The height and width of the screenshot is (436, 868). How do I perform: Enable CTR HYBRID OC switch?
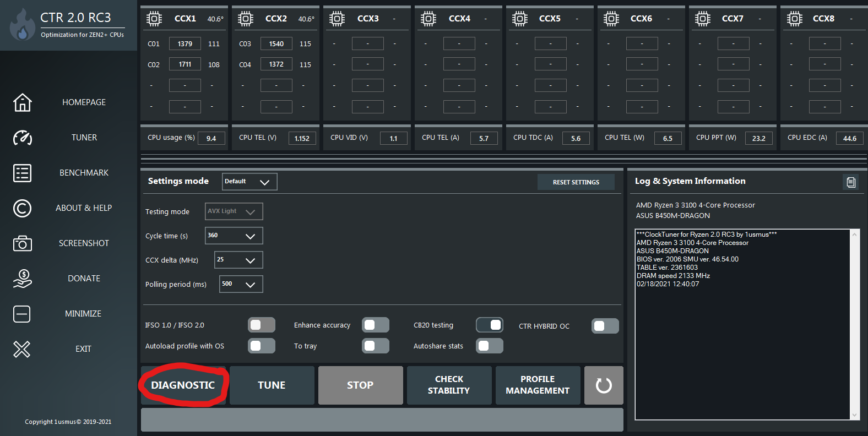click(x=605, y=326)
